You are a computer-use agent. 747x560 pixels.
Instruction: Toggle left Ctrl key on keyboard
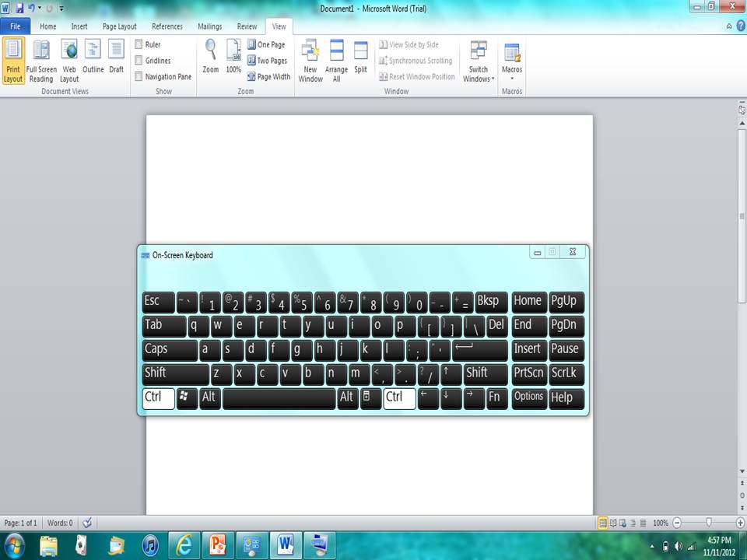pos(159,398)
